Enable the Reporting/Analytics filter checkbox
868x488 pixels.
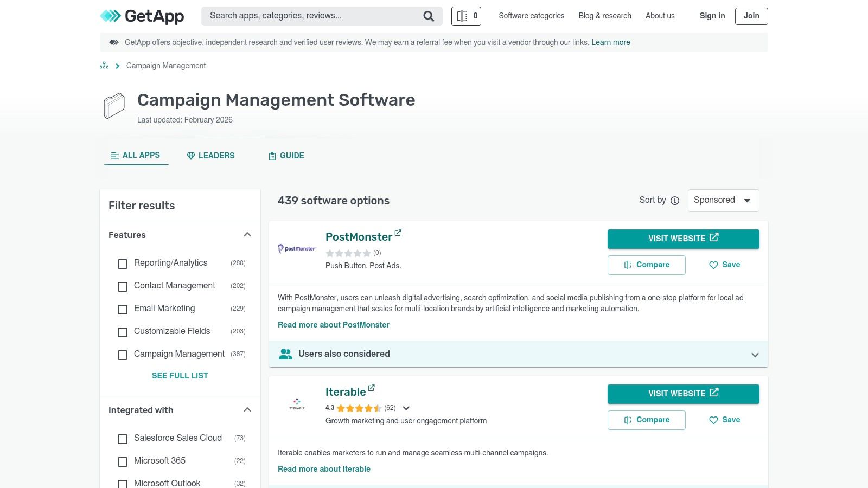tap(123, 264)
